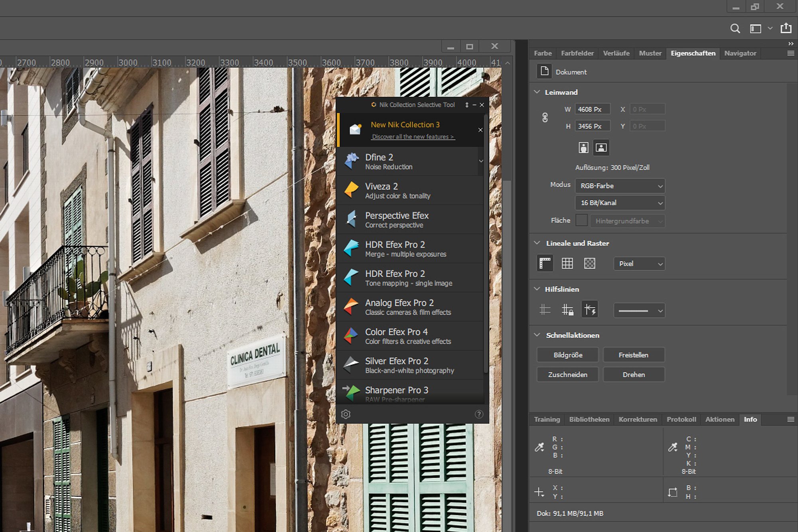Switch to the Farbe tab
The width and height of the screenshot is (798, 532).
point(543,53)
